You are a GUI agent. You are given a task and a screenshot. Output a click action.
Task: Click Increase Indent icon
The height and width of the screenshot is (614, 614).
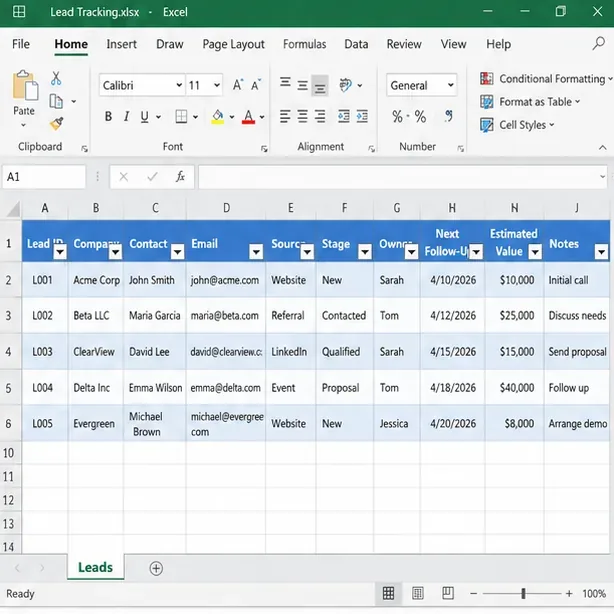[362, 116]
